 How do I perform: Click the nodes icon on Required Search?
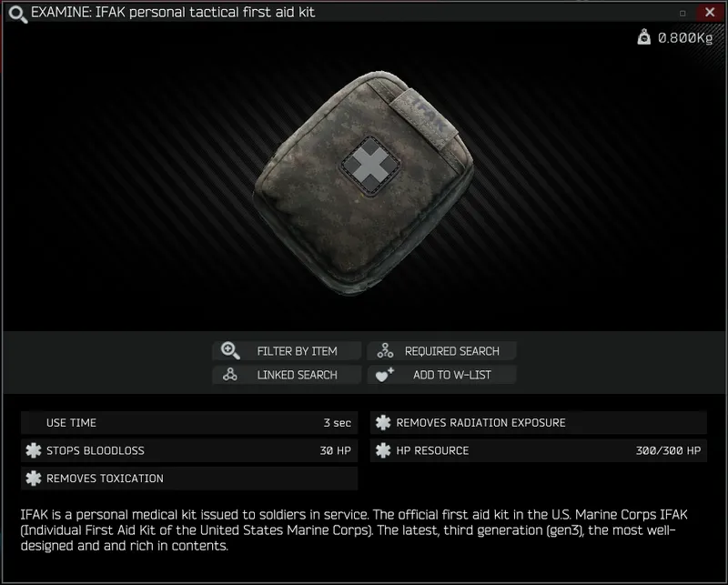(x=385, y=350)
